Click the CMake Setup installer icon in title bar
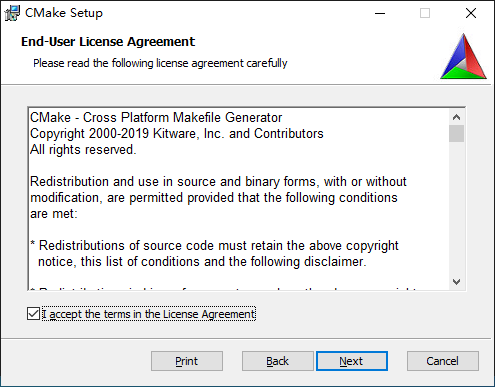This screenshot has height=387, width=495. point(12,13)
